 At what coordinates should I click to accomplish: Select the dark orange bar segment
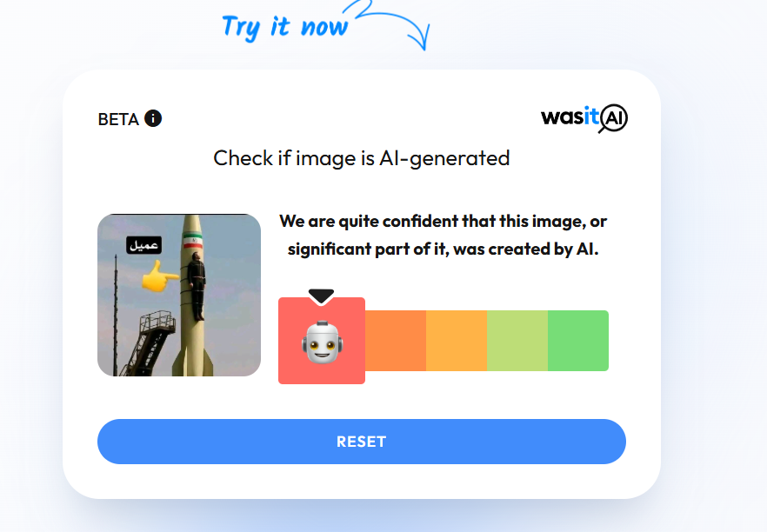[396, 341]
